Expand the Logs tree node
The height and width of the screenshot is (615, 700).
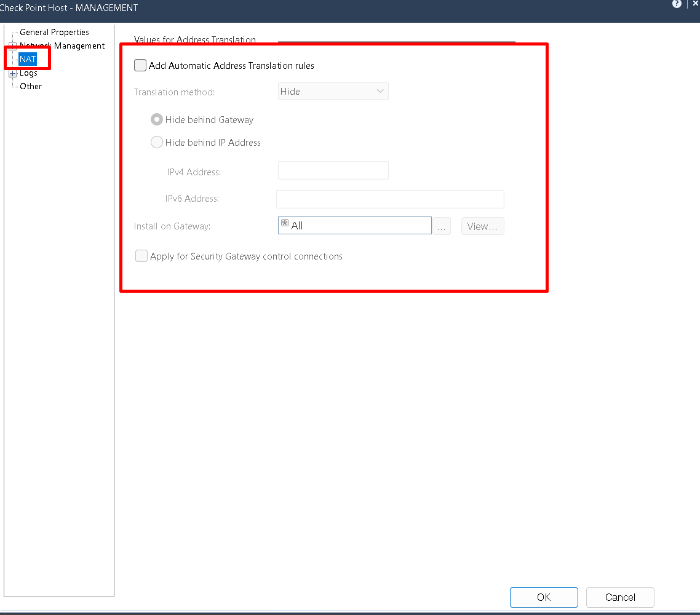(12, 73)
